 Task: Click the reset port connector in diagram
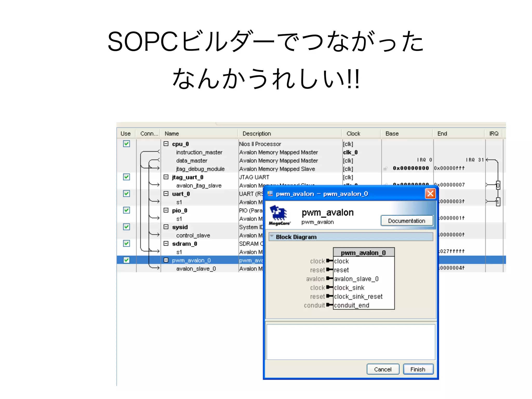(x=330, y=270)
